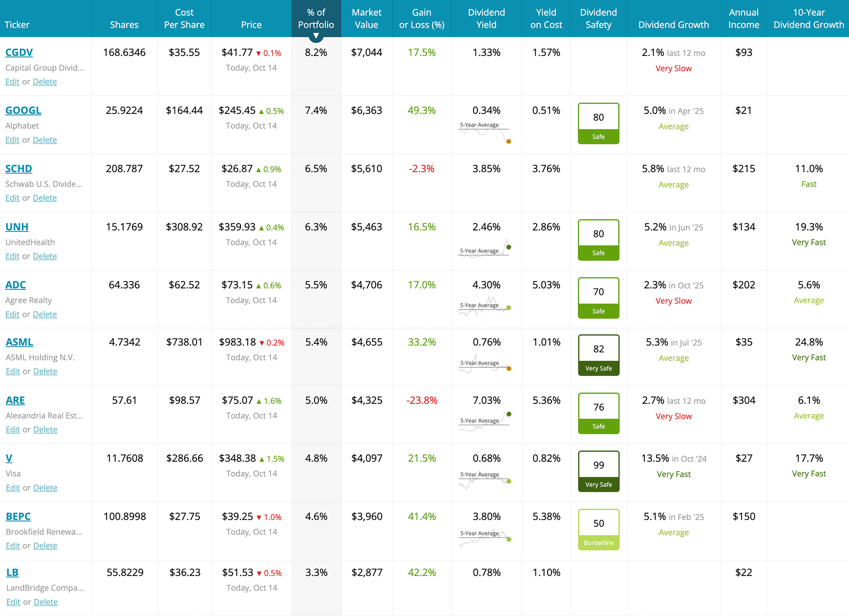Edit the LB holding

[x=13, y=602]
